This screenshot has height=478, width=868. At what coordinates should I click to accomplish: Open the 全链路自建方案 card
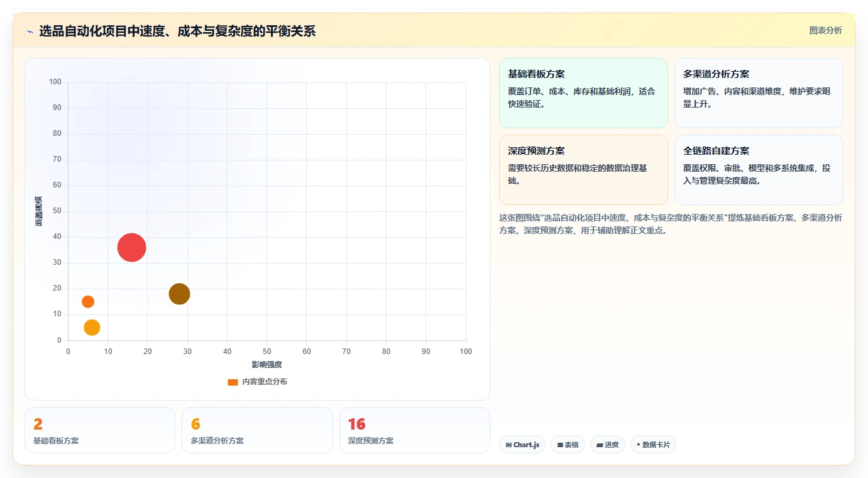coord(759,170)
